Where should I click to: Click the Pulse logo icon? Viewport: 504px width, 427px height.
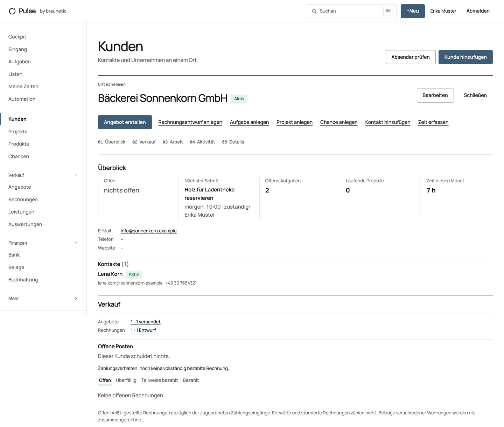click(x=12, y=11)
